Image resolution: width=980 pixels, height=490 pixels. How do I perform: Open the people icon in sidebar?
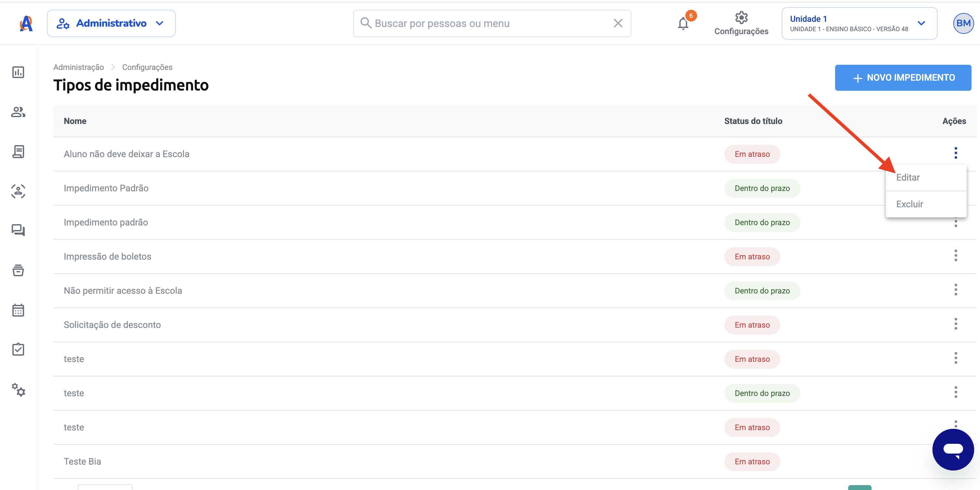tap(18, 112)
